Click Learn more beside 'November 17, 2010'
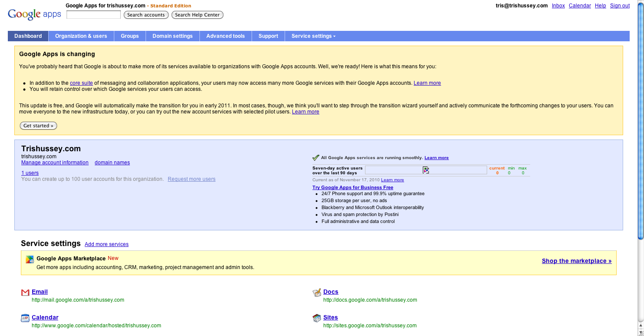644x336 pixels. [392, 180]
